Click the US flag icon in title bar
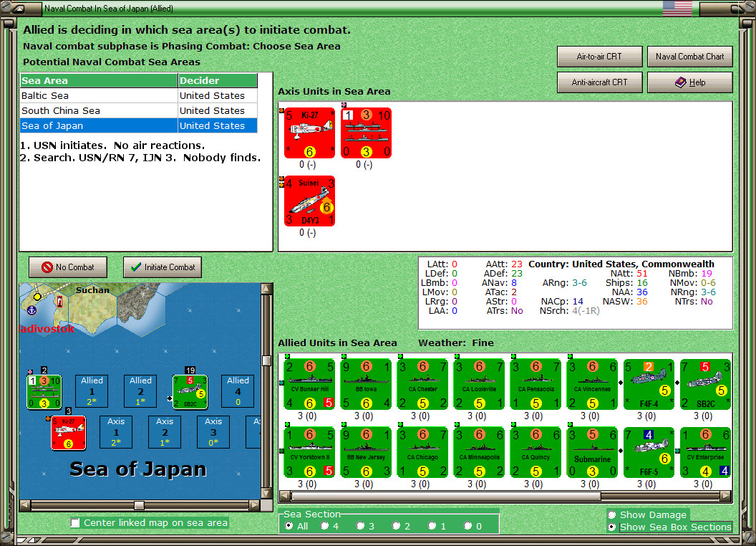 click(677, 8)
